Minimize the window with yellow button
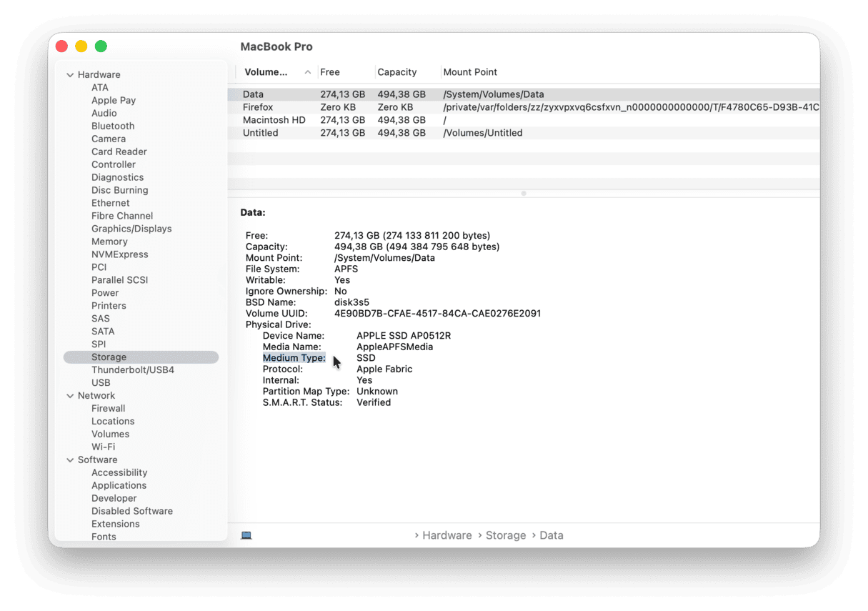Viewport: 868px width, 611px height. click(x=81, y=46)
